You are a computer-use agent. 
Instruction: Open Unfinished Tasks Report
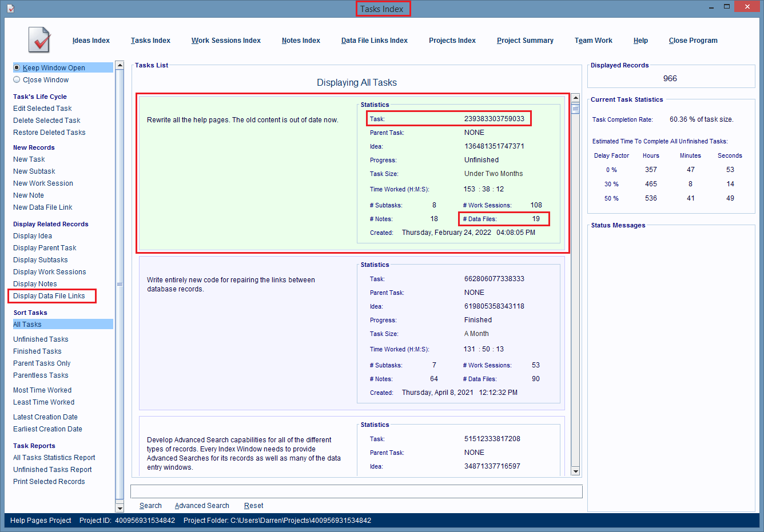tap(53, 470)
